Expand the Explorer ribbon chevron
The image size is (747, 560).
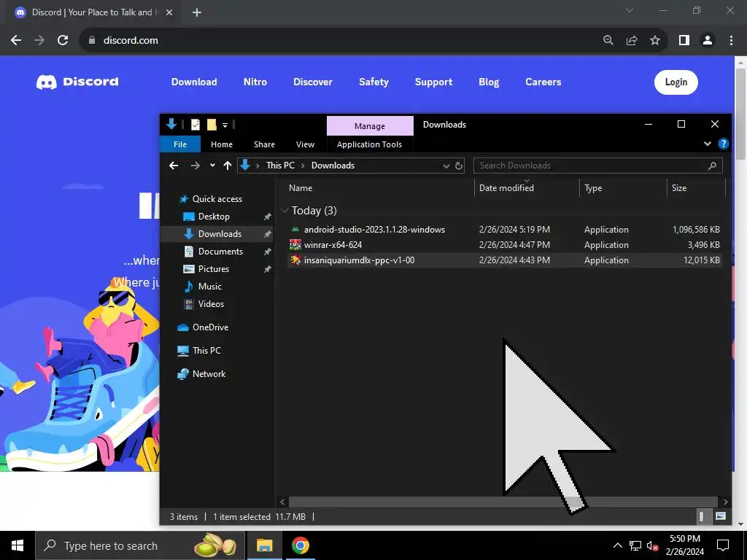click(x=708, y=144)
